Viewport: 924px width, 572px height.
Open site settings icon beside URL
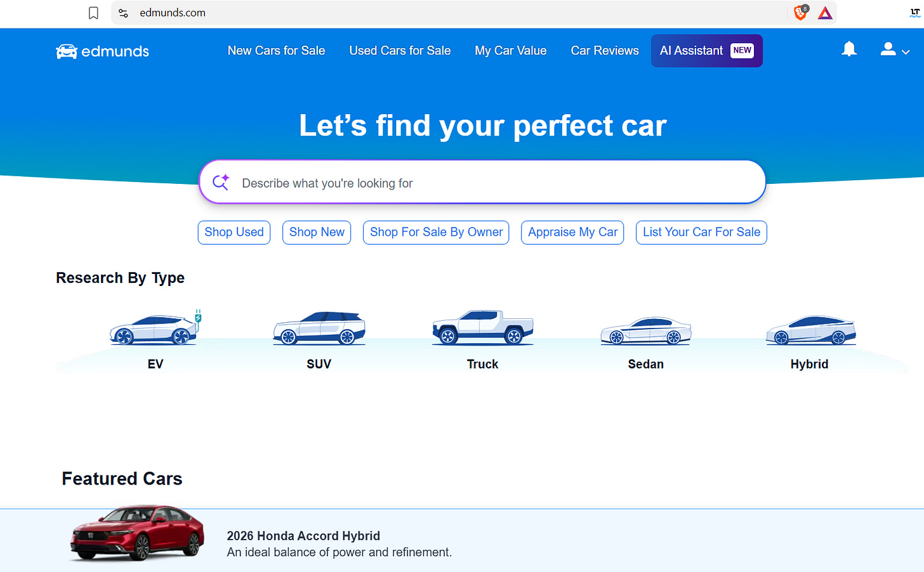[124, 13]
